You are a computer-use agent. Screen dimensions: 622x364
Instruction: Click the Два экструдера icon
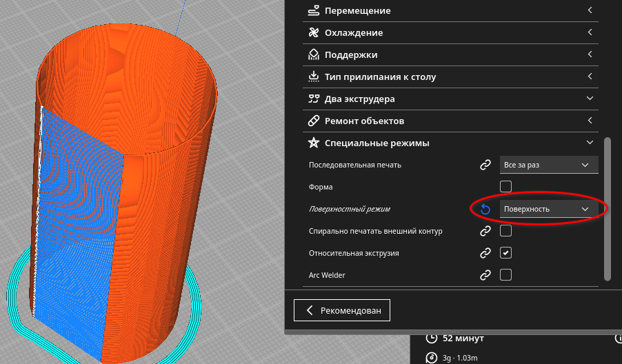pyautogui.click(x=313, y=99)
